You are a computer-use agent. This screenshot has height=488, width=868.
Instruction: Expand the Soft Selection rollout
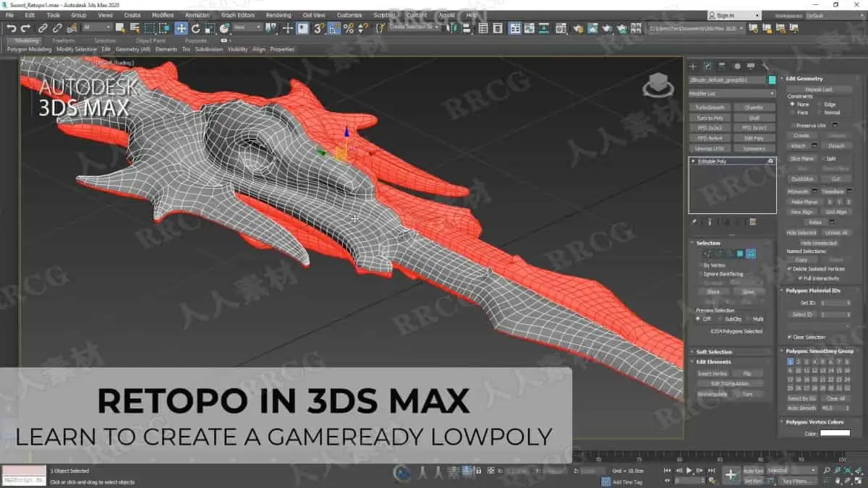[714, 352]
